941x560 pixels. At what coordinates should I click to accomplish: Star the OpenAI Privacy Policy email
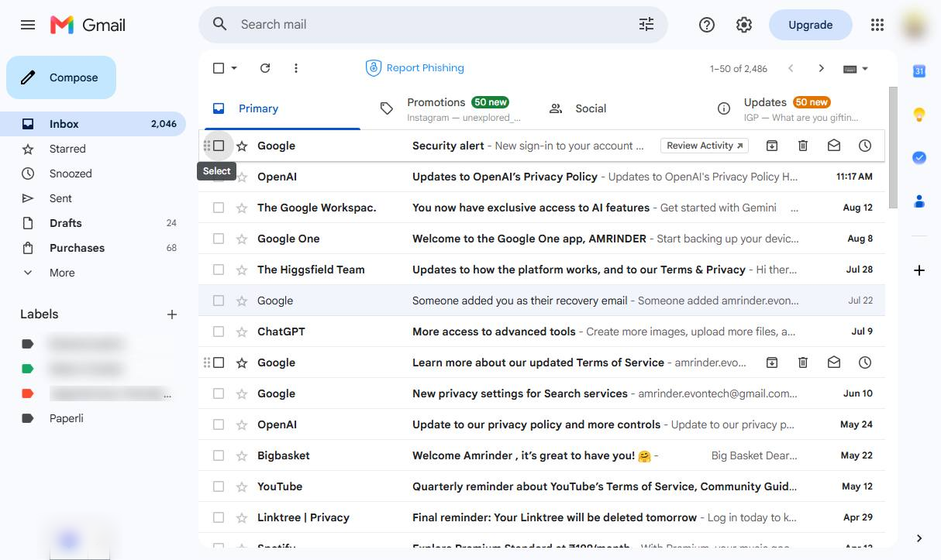pyautogui.click(x=242, y=177)
